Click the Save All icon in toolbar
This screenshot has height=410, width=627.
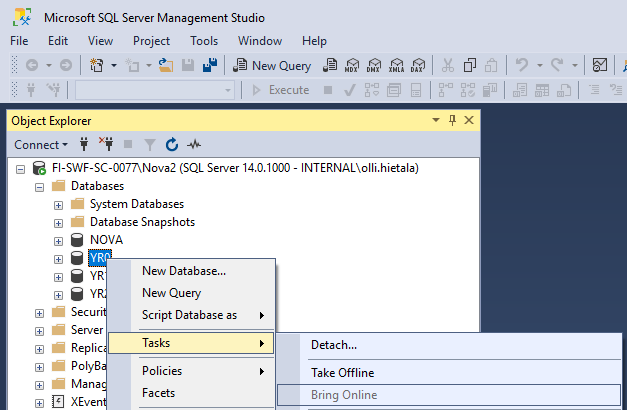coord(210,65)
